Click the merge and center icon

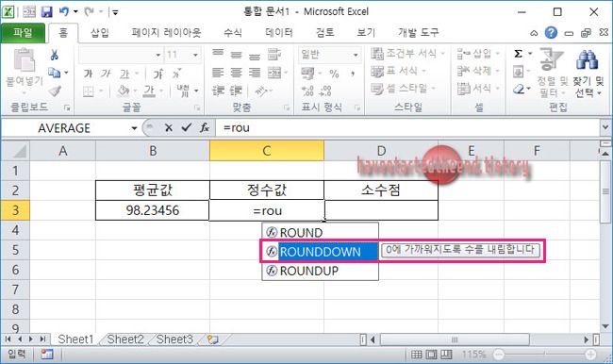(274, 73)
